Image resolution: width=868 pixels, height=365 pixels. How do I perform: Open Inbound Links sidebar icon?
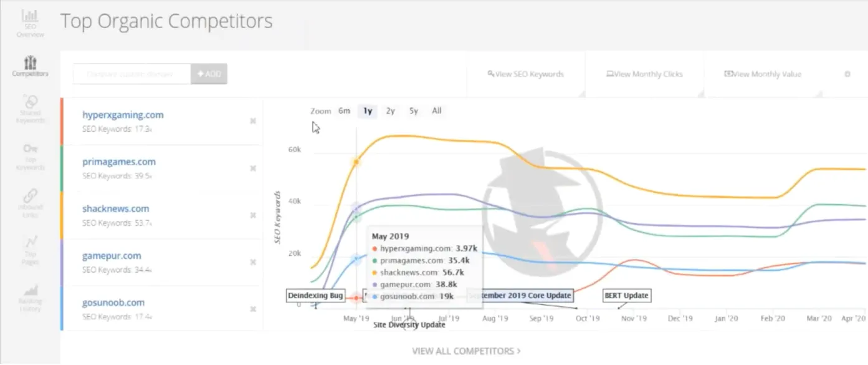tap(30, 203)
